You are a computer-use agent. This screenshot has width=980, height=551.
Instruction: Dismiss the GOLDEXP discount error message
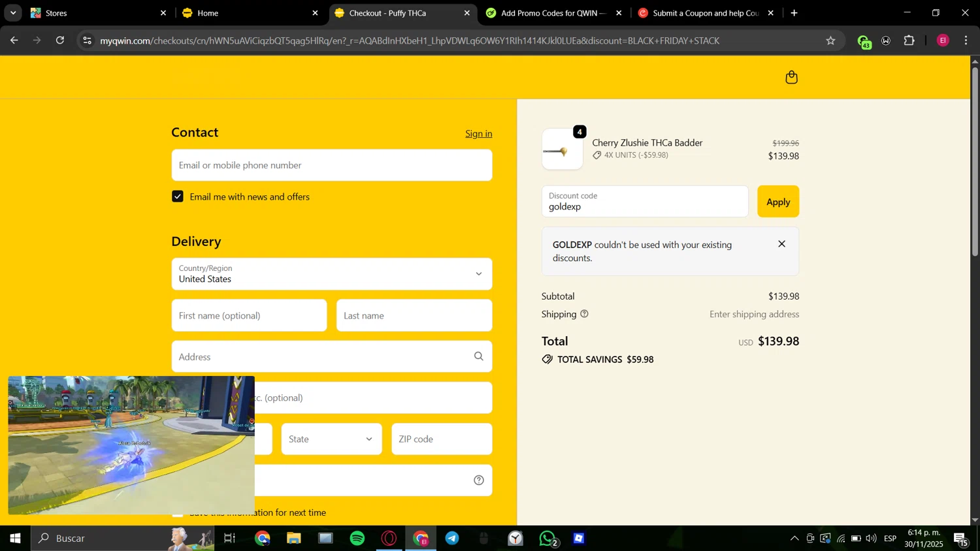(x=781, y=244)
